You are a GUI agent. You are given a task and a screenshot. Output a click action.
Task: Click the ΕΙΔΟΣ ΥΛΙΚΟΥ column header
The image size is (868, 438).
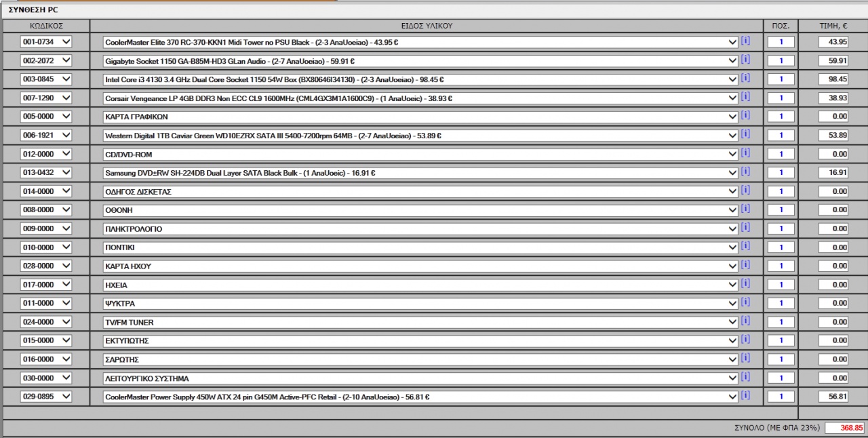point(427,26)
